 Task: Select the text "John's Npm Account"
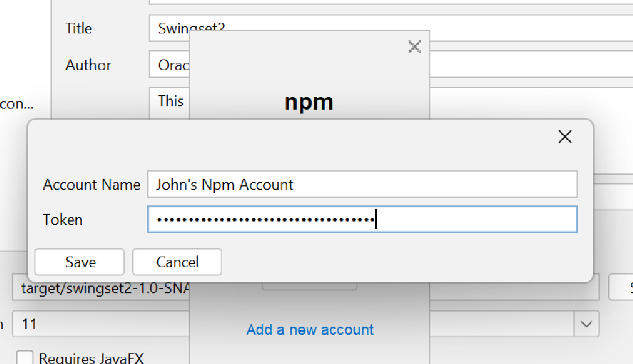(225, 184)
